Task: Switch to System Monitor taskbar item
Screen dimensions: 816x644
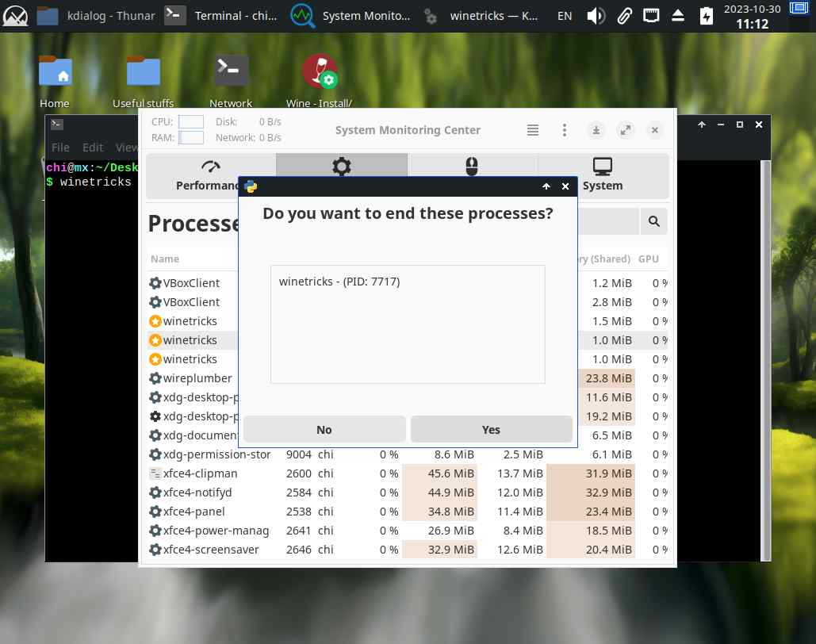Action: (351, 16)
